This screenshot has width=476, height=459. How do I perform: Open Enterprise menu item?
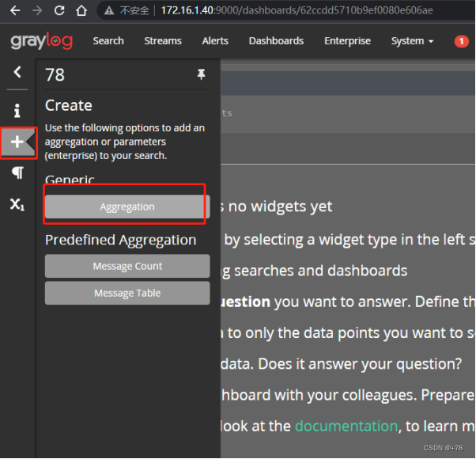[x=347, y=40]
